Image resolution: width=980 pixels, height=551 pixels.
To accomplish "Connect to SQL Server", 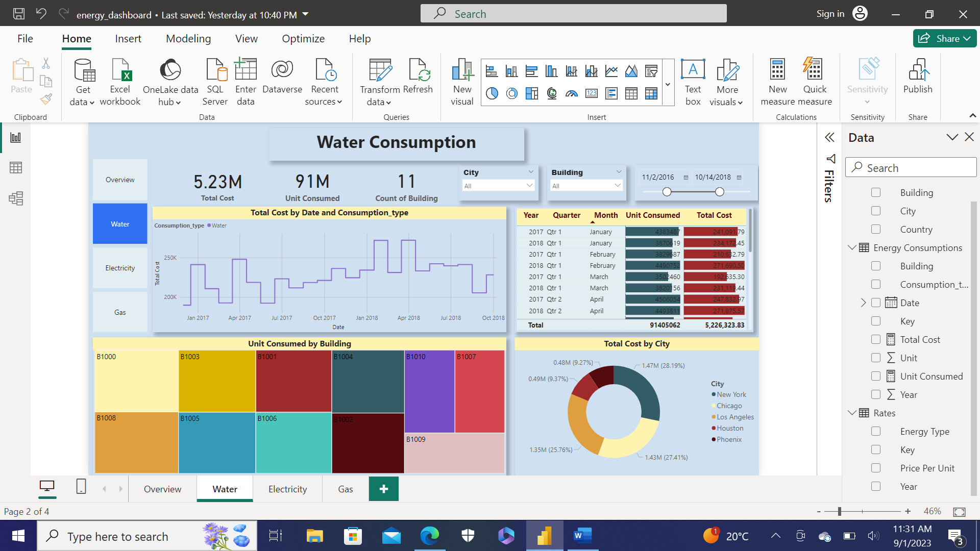I will 215,82.
